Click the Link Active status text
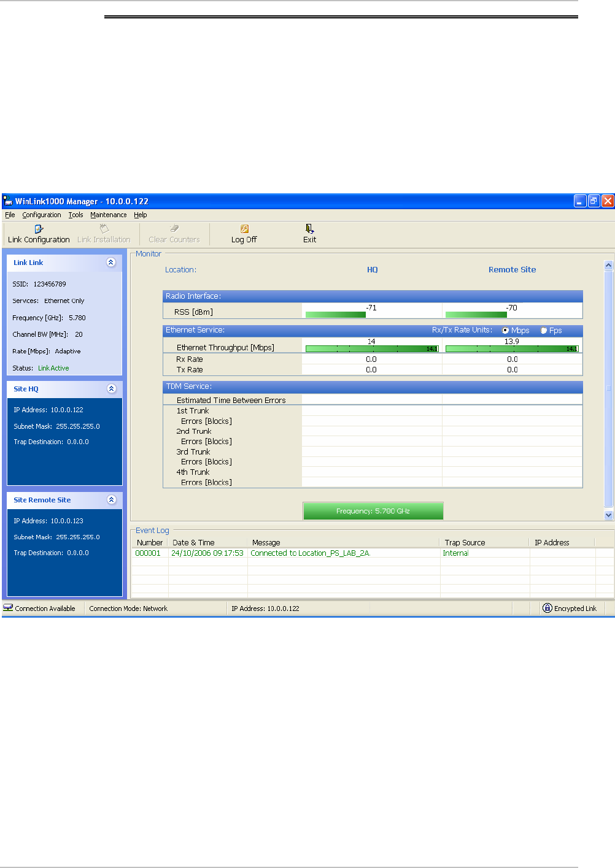615x868 pixels. click(x=53, y=368)
